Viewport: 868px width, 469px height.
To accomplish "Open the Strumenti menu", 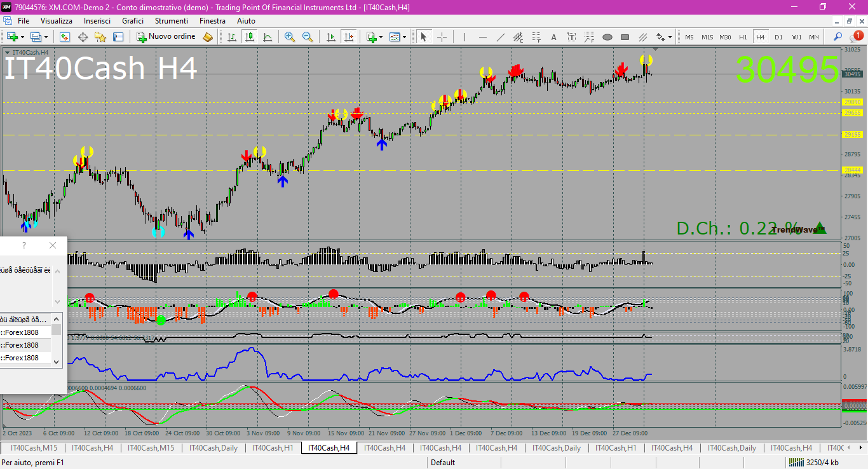I will [172, 21].
